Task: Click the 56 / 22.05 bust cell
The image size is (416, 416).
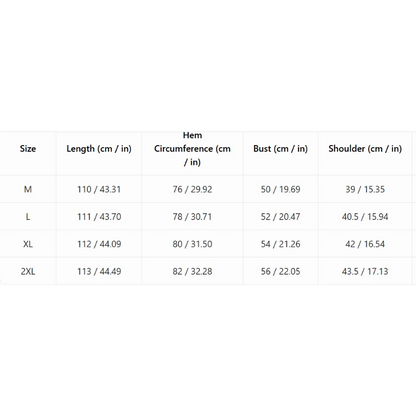Action: 280,271
